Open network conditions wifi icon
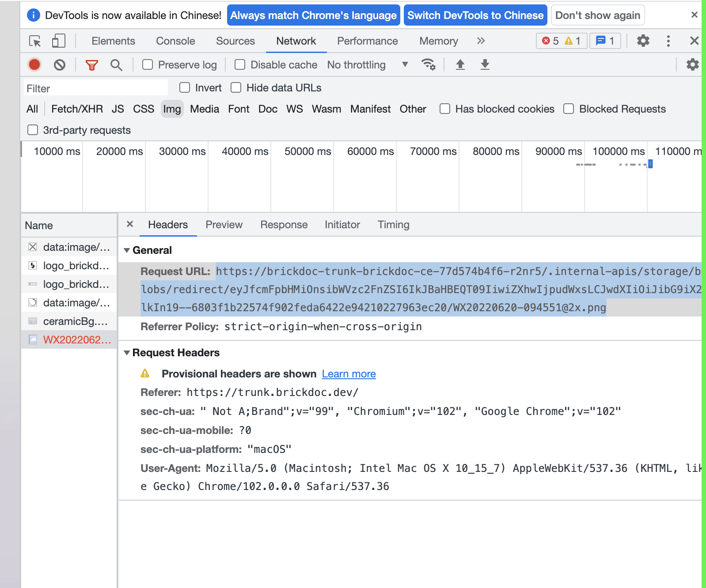Viewport: 706px width, 588px height. point(428,64)
